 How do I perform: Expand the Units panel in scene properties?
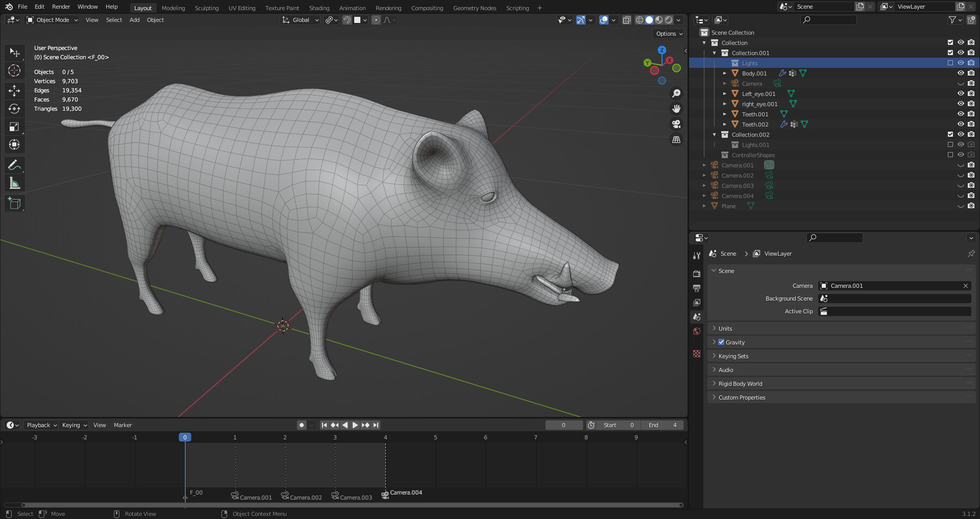pos(725,328)
